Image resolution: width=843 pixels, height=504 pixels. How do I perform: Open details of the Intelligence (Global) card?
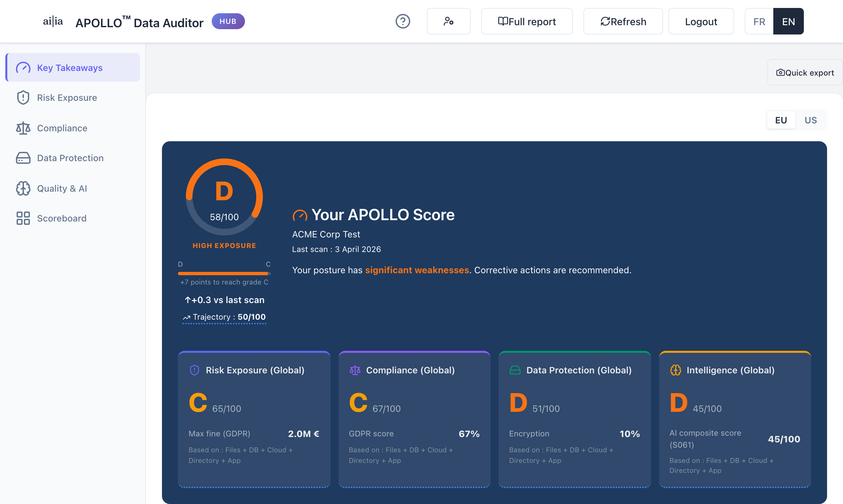point(735,419)
